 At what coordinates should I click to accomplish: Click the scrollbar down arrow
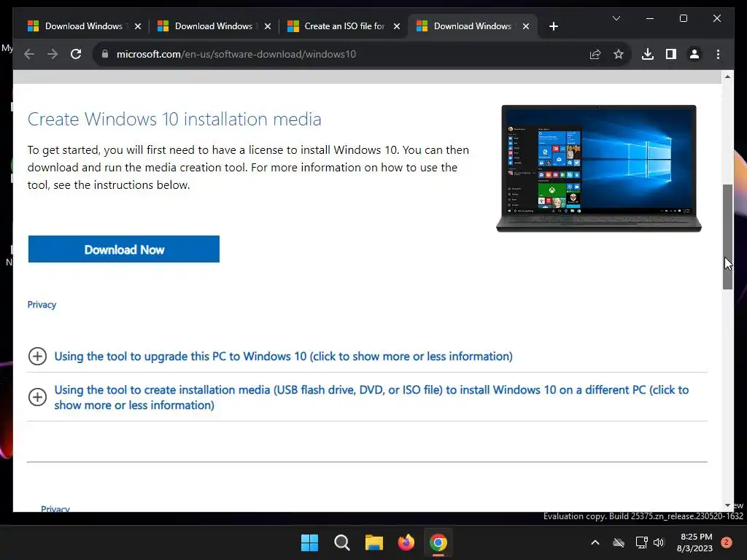[727, 505]
